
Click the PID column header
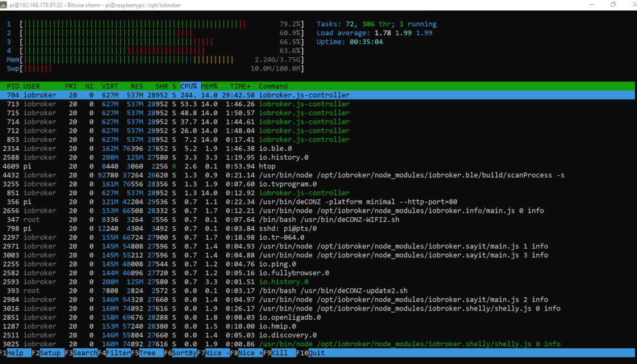pyautogui.click(x=13, y=86)
